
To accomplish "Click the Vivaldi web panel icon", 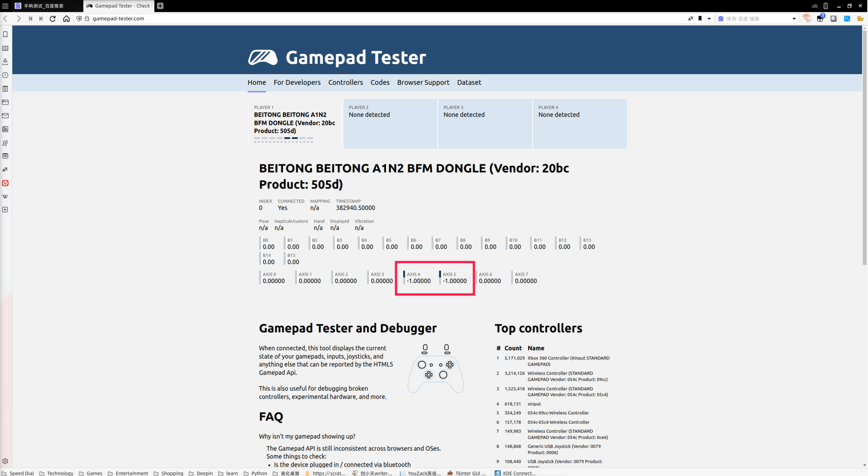I will pos(5,183).
